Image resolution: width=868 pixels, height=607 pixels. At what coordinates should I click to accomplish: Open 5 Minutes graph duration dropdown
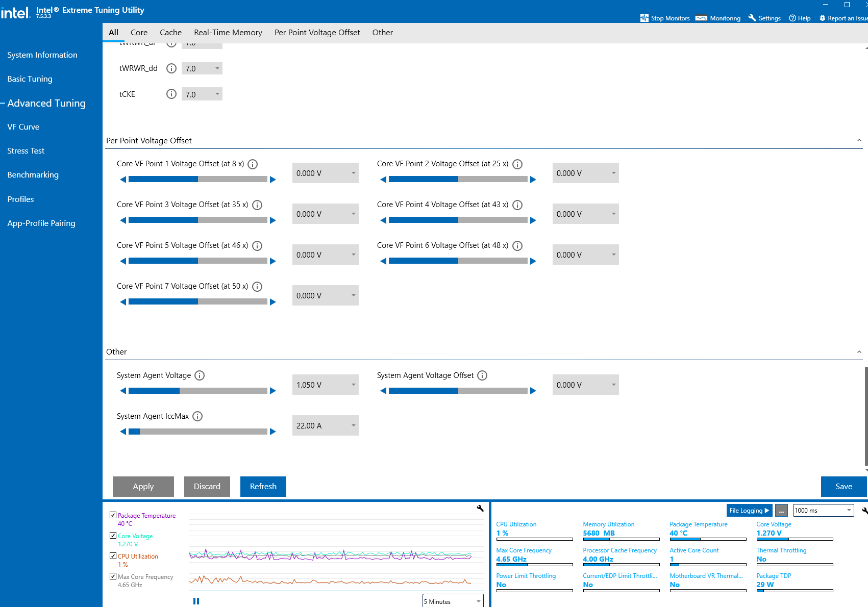point(453,601)
